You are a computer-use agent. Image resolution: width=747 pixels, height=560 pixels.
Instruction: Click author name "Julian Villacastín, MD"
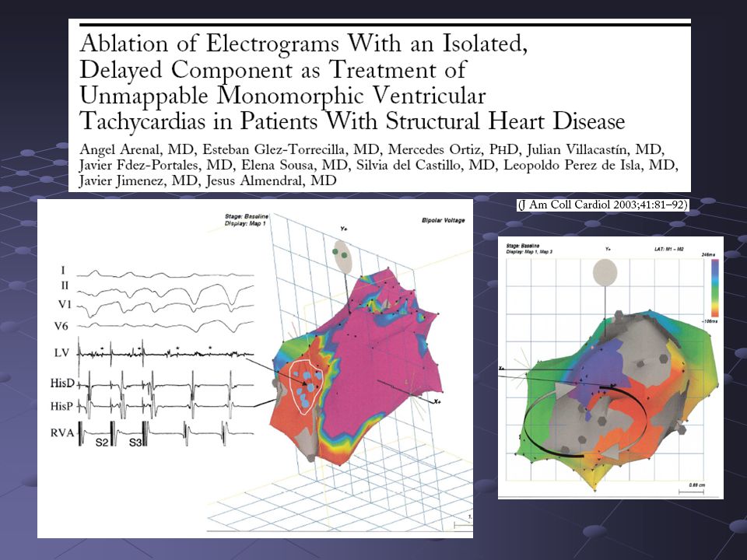(x=594, y=149)
